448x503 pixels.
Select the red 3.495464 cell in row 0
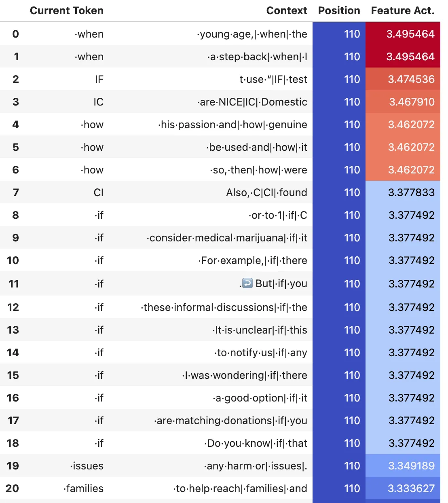[403, 34]
